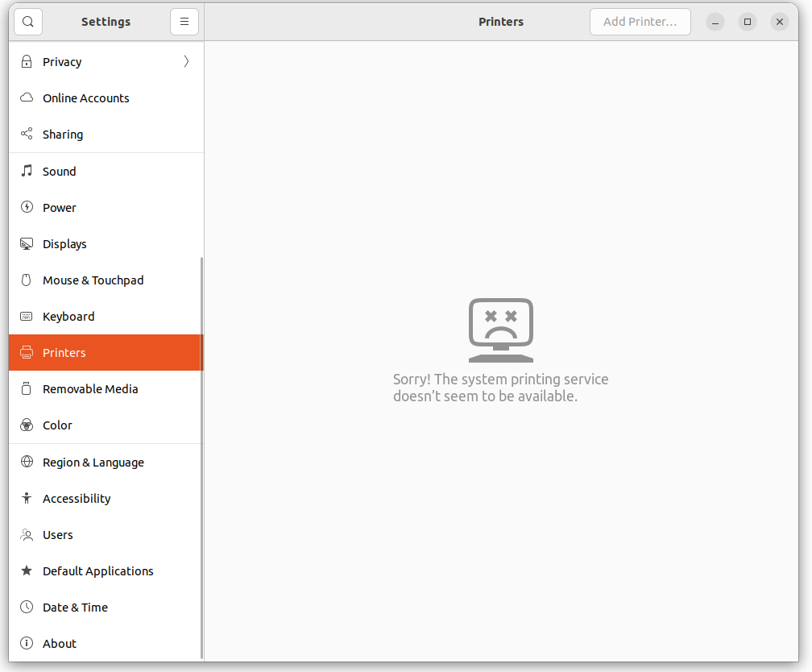Select Default Applications entry
Image resolution: width=812 pixels, height=672 pixels.
point(106,571)
